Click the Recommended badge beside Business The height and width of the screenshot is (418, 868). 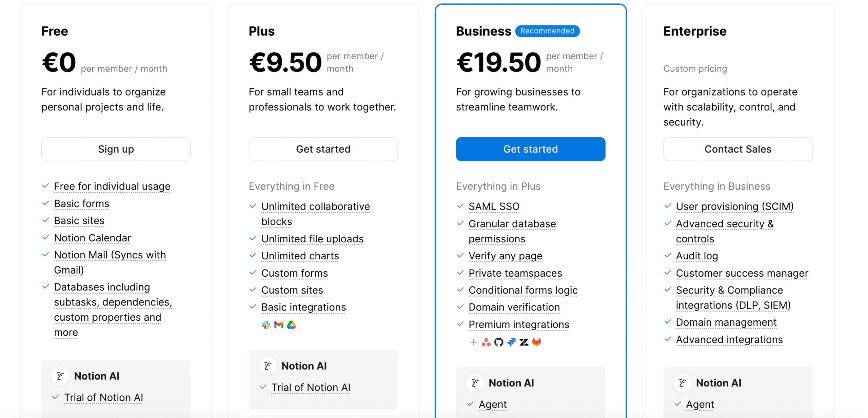pyautogui.click(x=547, y=31)
